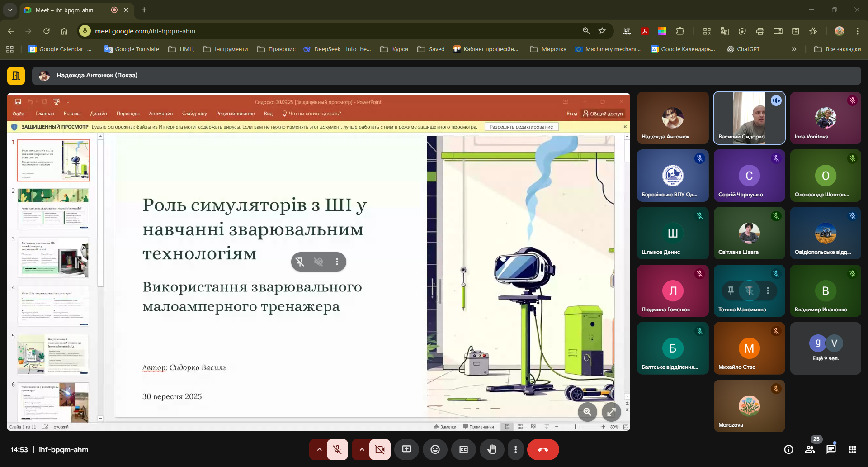Image resolution: width=868 pixels, height=467 pixels.
Task: Open meeting details info icon
Action: click(x=788, y=449)
